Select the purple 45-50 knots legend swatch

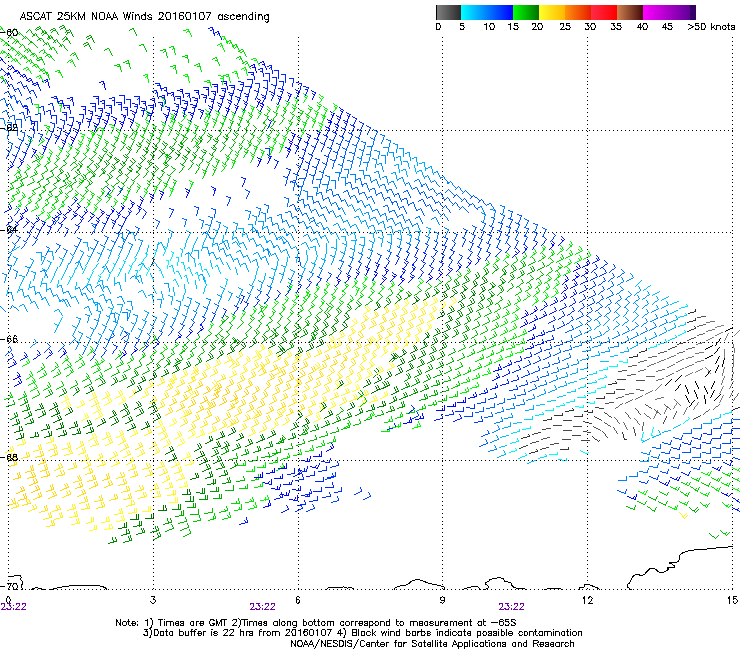(682, 12)
